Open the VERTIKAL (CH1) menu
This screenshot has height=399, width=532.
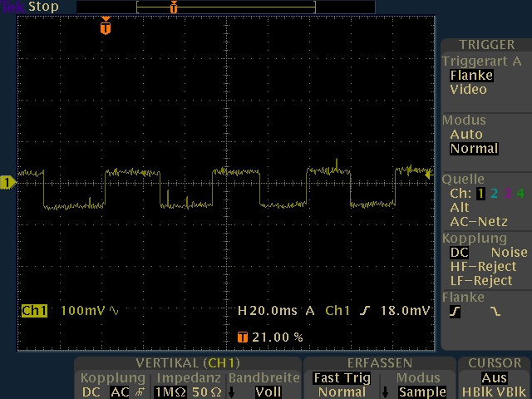pyautogui.click(x=187, y=363)
